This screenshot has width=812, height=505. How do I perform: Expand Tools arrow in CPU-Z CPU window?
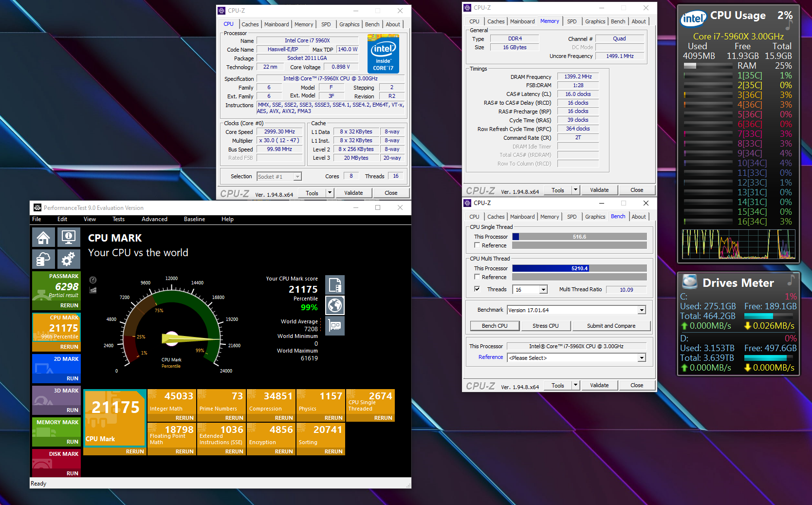click(330, 193)
